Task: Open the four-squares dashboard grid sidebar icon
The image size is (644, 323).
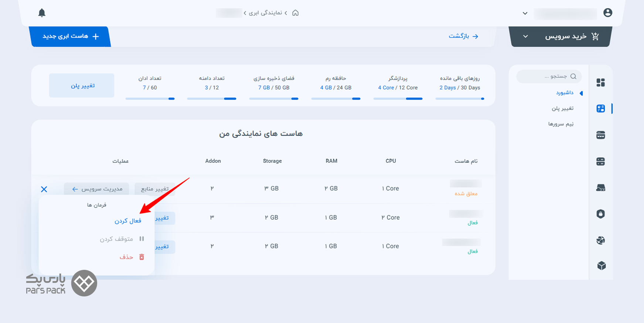Action: 600,82
